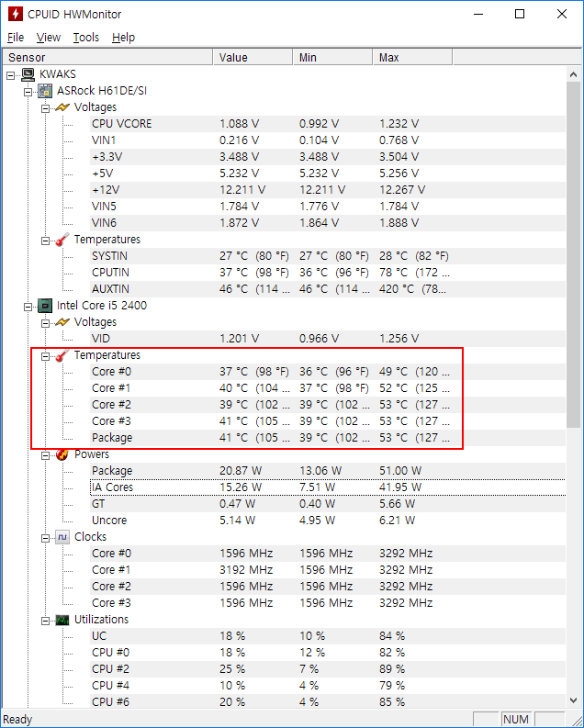Select the Core #0 temperature row
The image size is (584, 728).
(x=328, y=372)
